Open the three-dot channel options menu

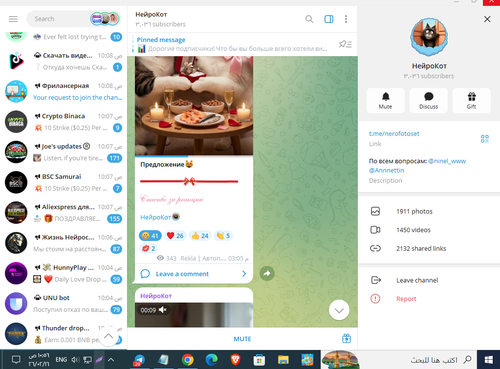coord(346,19)
